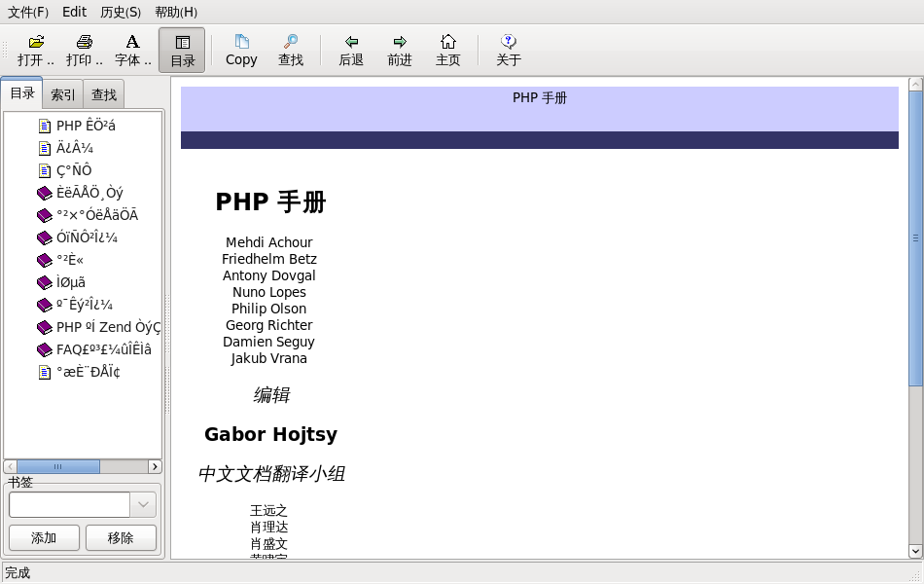The image size is (924, 584).
Task: Click sidebar scrollbar left arrow
Action: [10, 466]
